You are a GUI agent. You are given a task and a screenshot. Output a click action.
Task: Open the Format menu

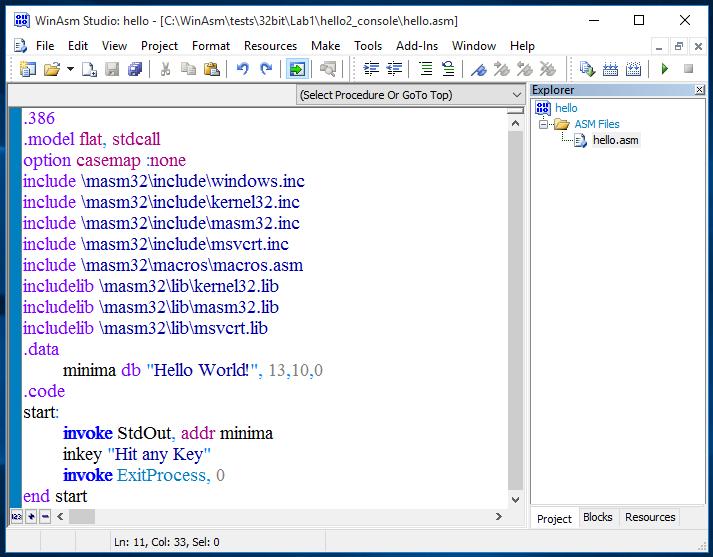click(x=211, y=46)
